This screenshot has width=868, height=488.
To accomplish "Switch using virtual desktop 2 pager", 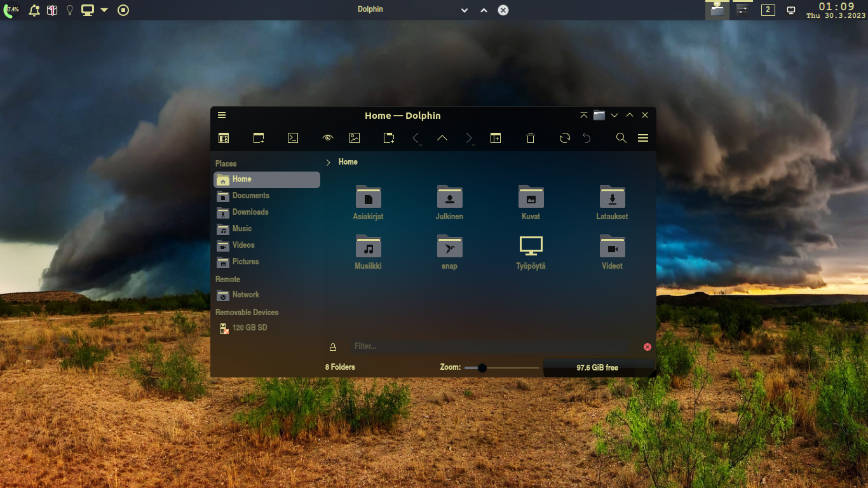I will (768, 10).
